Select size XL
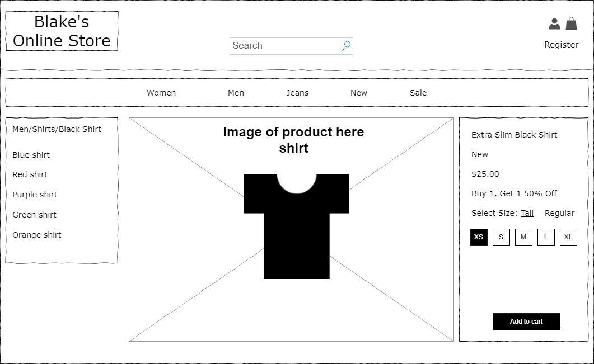This screenshot has height=364, width=594. [568, 237]
